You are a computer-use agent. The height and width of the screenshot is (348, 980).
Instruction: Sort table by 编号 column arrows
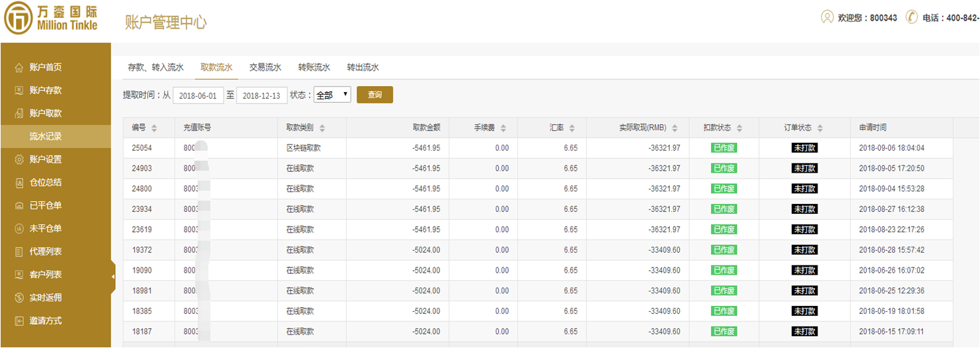154,128
